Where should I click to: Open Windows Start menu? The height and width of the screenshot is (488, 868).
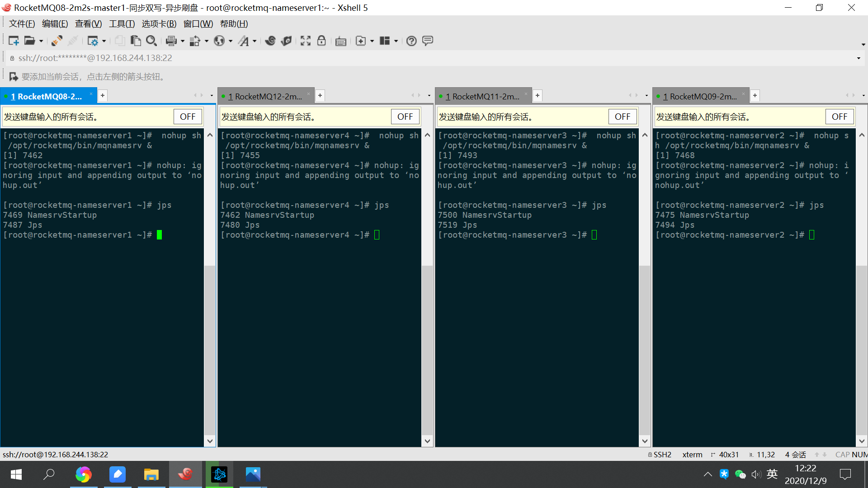16,474
